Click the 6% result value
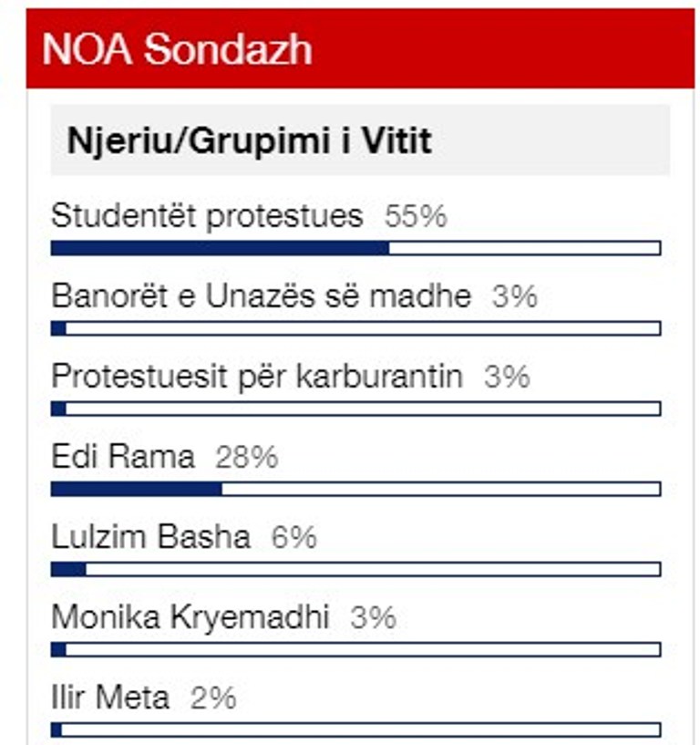Screen dimensions: 700x745 (293, 537)
